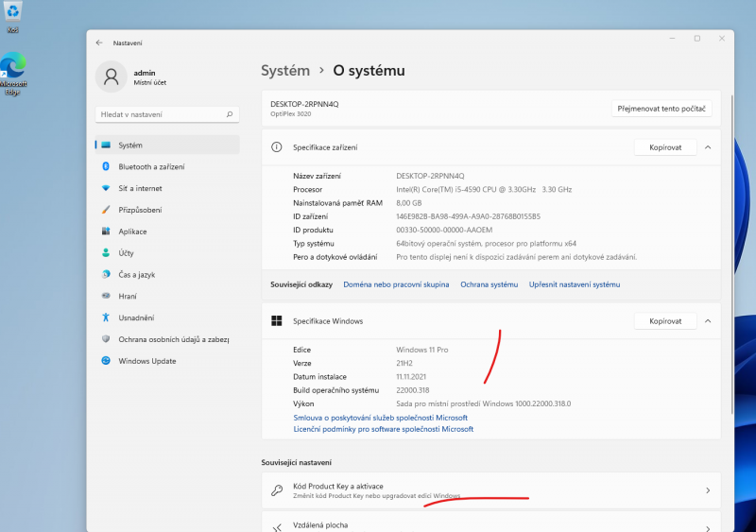Click the Aplikace icon in sidebar

click(106, 231)
